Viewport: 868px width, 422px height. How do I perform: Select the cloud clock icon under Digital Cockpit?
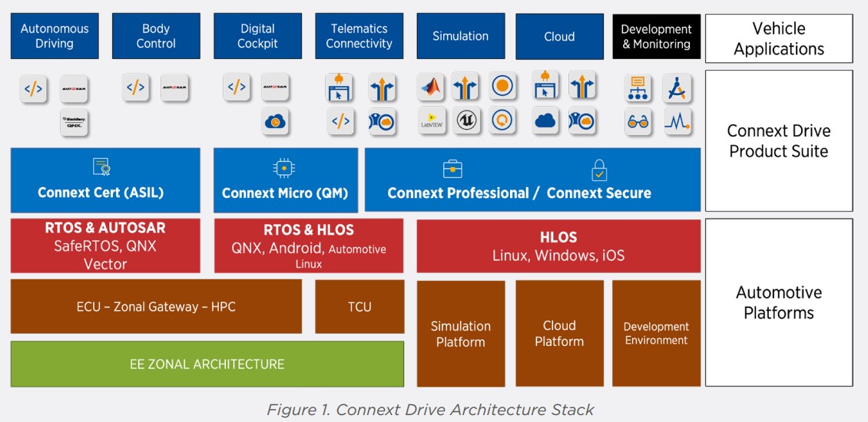275,122
